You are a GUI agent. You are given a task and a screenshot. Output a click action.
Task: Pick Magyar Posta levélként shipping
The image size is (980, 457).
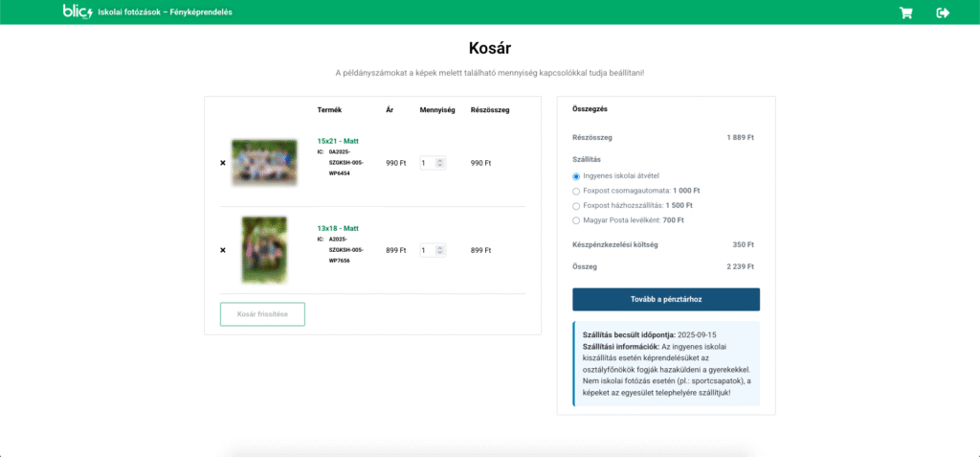pyautogui.click(x=576, y=220)
